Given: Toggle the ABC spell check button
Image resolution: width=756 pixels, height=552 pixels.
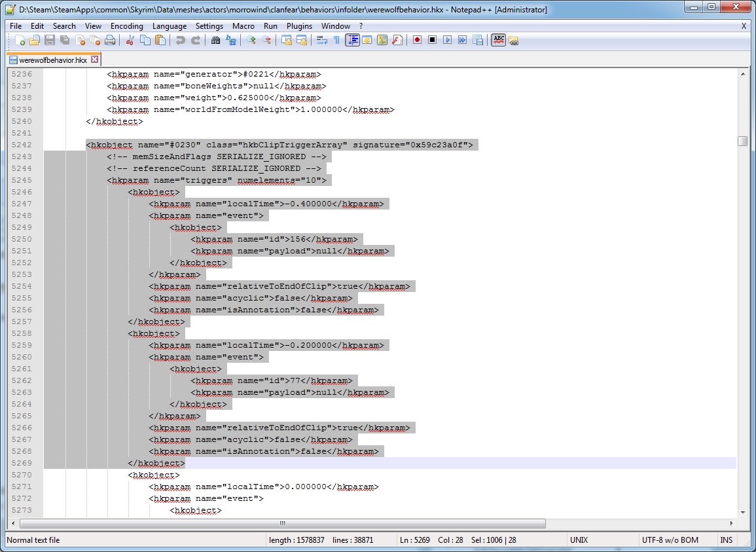Looking at the screenshot, I should coord(499,41).
